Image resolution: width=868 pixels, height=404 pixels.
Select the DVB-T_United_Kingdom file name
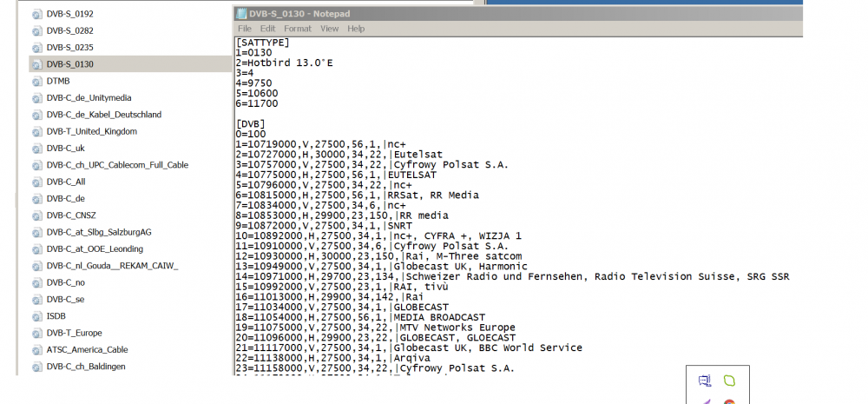[x=91, y=132]
